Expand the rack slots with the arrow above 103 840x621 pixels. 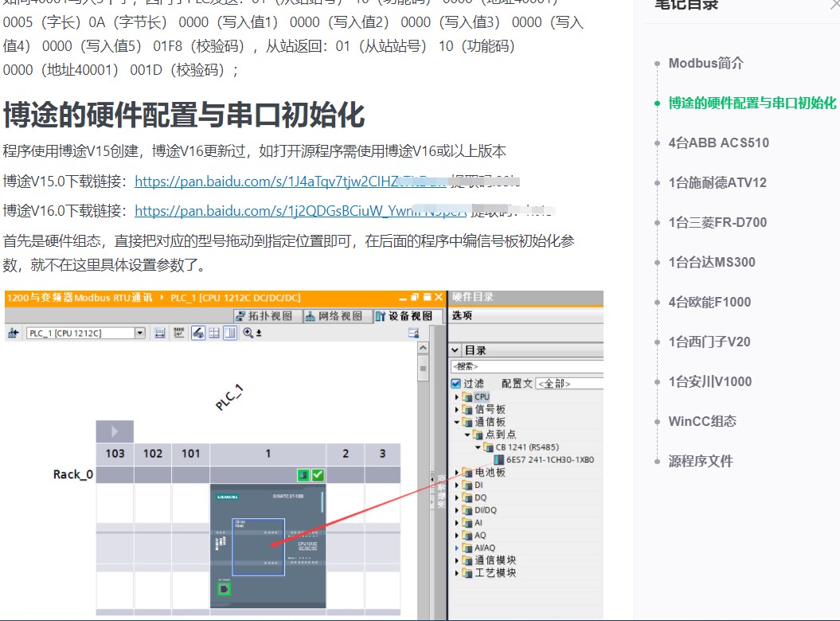115,432
